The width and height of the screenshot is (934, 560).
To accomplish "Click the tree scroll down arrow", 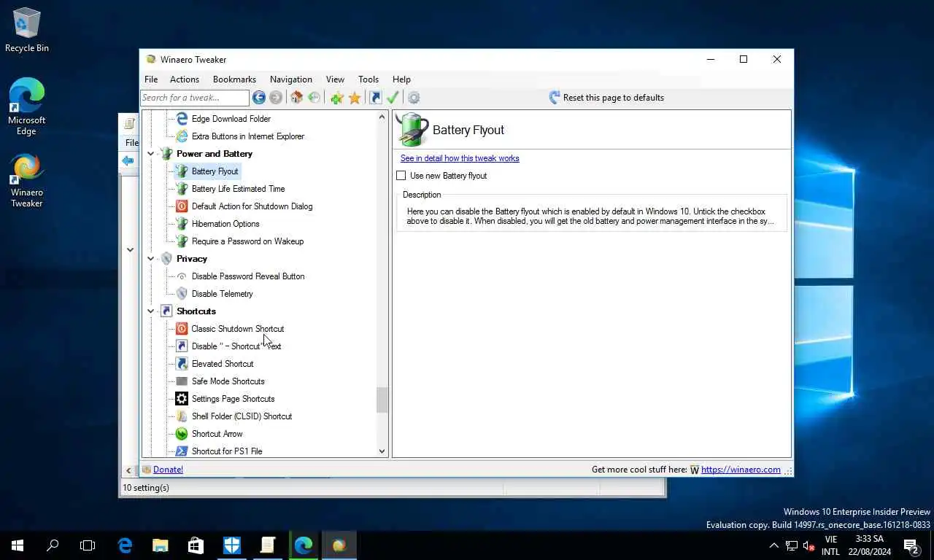I will [x=382, y=451].
